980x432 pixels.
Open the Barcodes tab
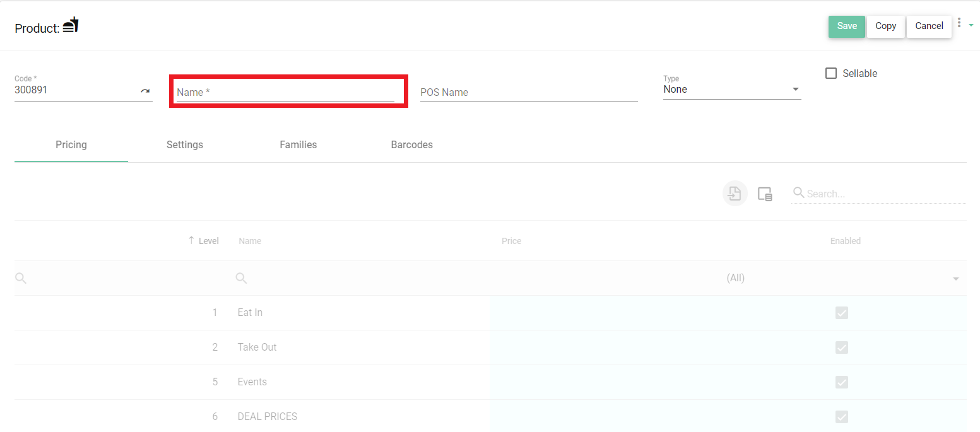tap(411, 144)
